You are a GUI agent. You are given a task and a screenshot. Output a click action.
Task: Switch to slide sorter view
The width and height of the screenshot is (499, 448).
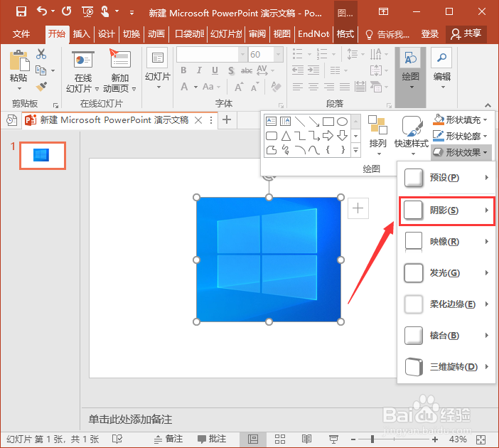[280, 439]
